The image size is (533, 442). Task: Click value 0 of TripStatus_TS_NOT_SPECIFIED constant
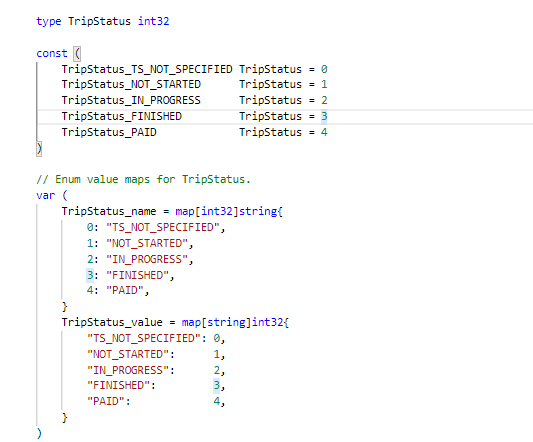click(x=324, y=69)
